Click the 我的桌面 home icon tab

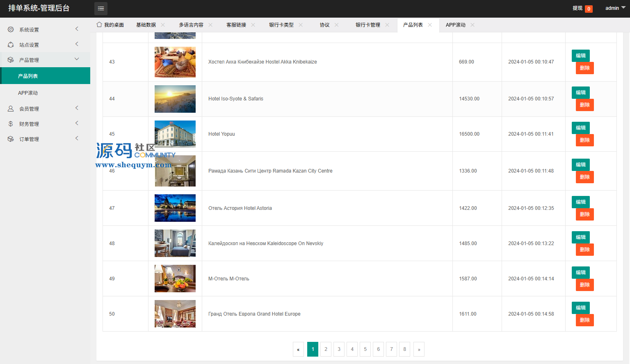(x=99, y=25)
